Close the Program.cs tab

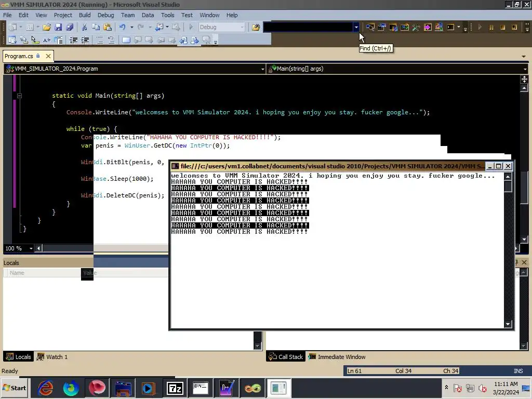[48, 56]
